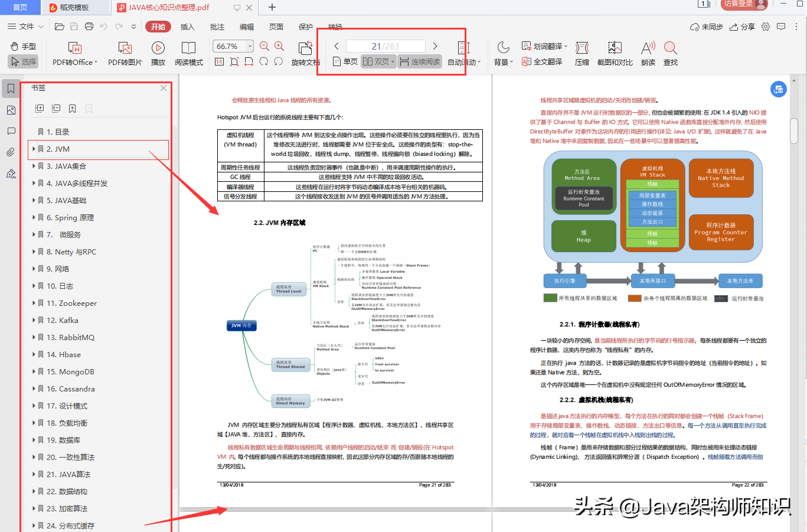
Task: Print the document with printer icon
Action: coord(89,27)
